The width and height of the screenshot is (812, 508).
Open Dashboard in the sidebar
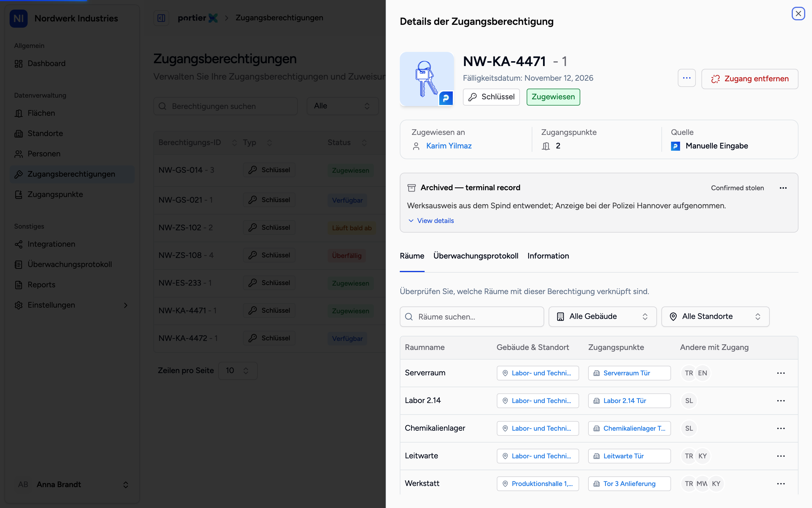coord(72,63)
